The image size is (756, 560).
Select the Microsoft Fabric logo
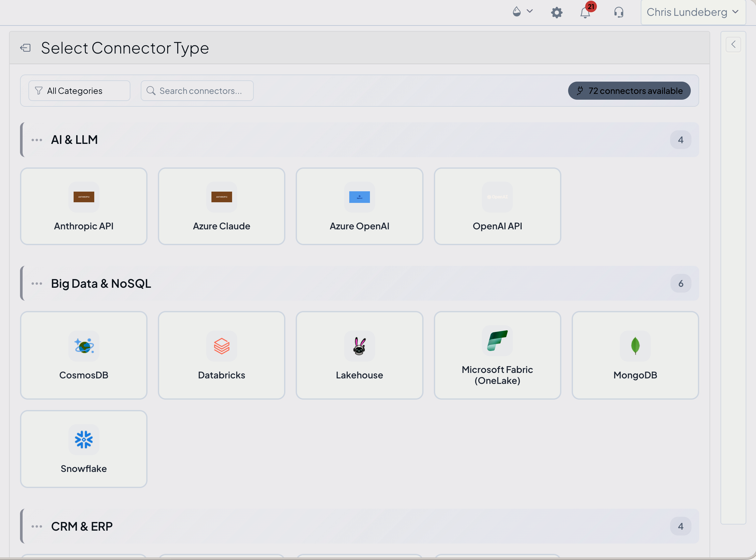click(x=497, y=341)
